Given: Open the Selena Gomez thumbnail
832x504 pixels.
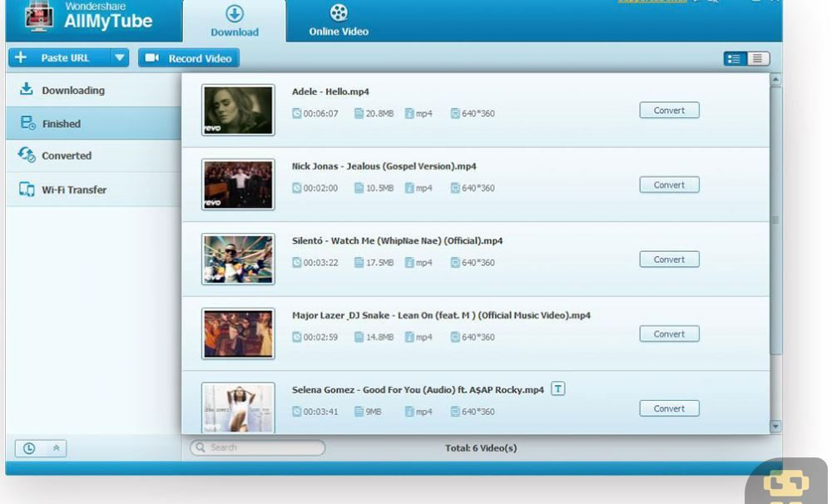Looking at the screenshot, I should click(x=238, y=408).
